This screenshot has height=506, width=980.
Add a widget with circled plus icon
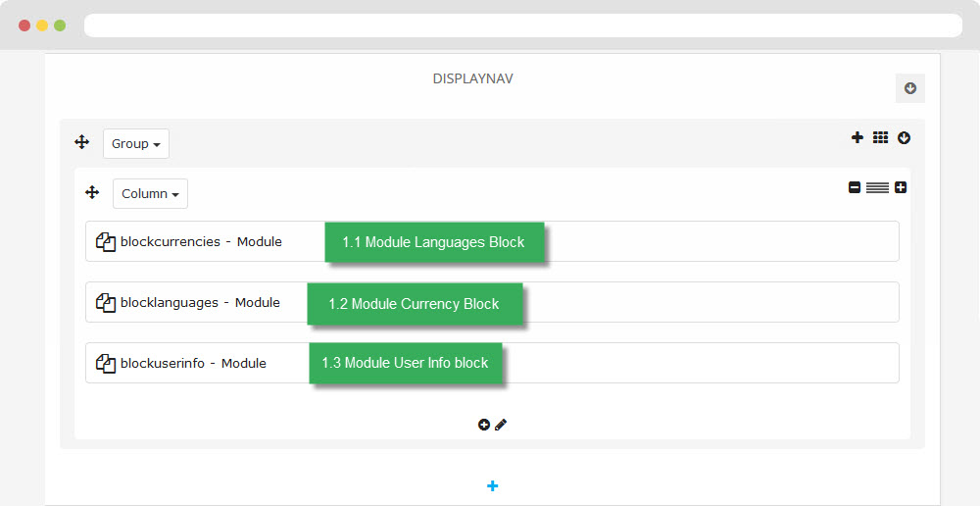(484, 425)
